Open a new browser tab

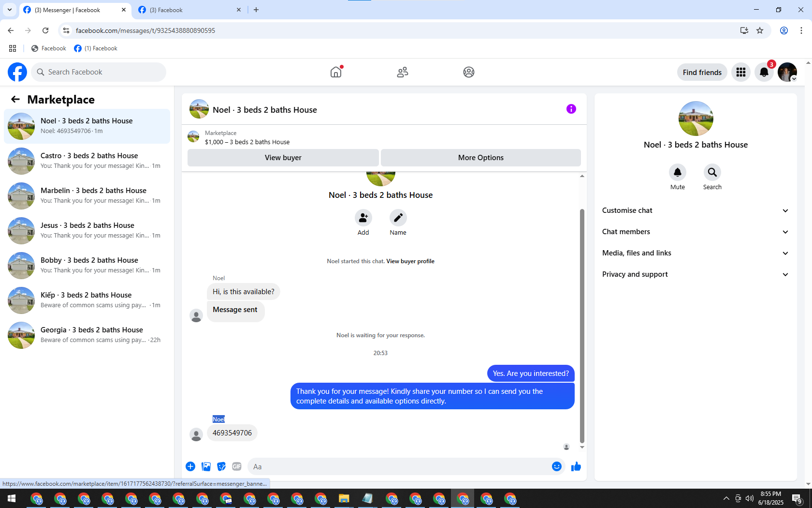click(256, 10)
